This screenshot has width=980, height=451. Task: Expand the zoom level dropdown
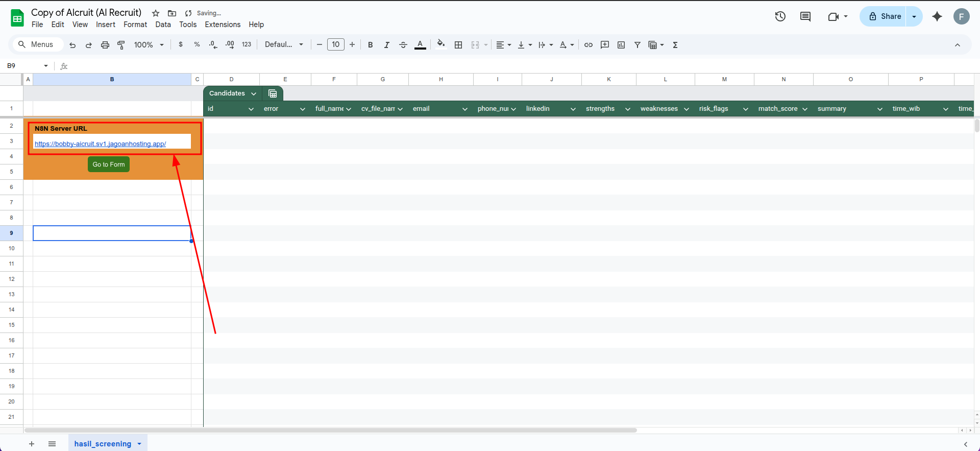(x=149, y=45)
